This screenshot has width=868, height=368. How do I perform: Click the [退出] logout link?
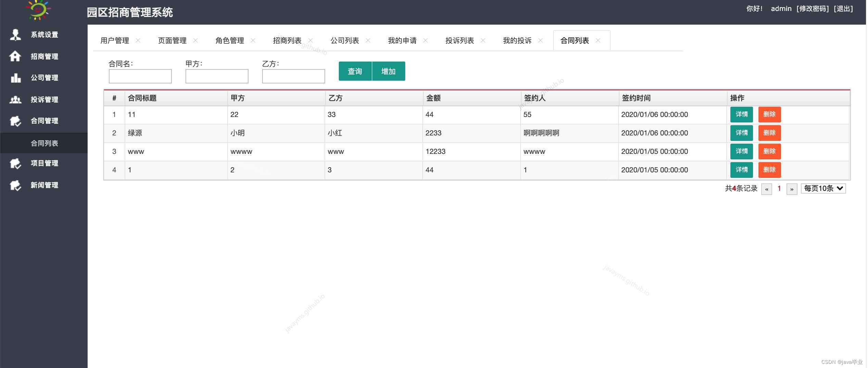coord(843,9)
